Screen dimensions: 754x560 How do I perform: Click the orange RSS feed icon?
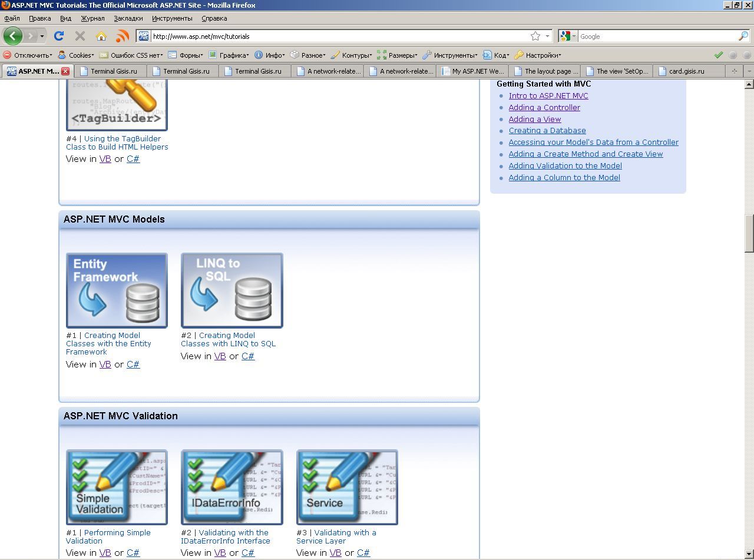click(123, 36)
